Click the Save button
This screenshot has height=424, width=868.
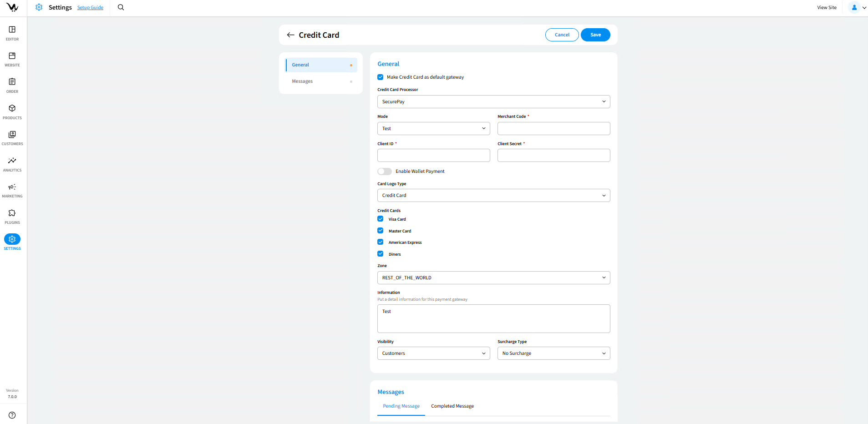click(595, 35)
